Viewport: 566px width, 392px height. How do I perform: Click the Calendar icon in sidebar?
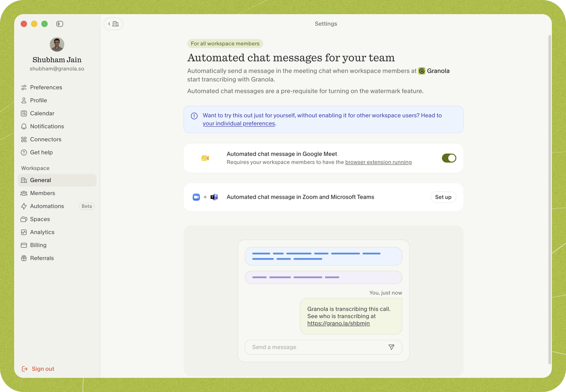click(x=24, y=113)
